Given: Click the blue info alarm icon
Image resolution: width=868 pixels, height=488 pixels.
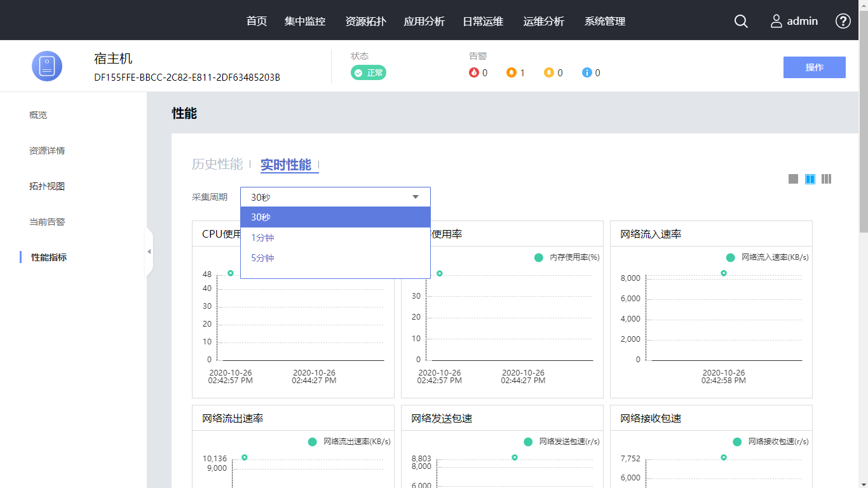Looking at the screenshot, I should 587,72.
